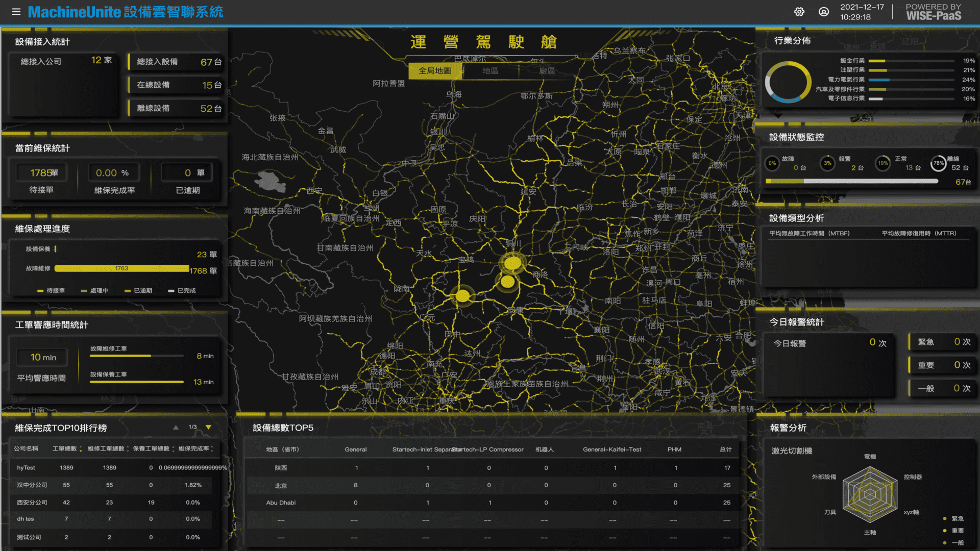Go to next page of TOP10 ranking
The height and width of the screenshot is (551, 980).
[x=208, y=427]
